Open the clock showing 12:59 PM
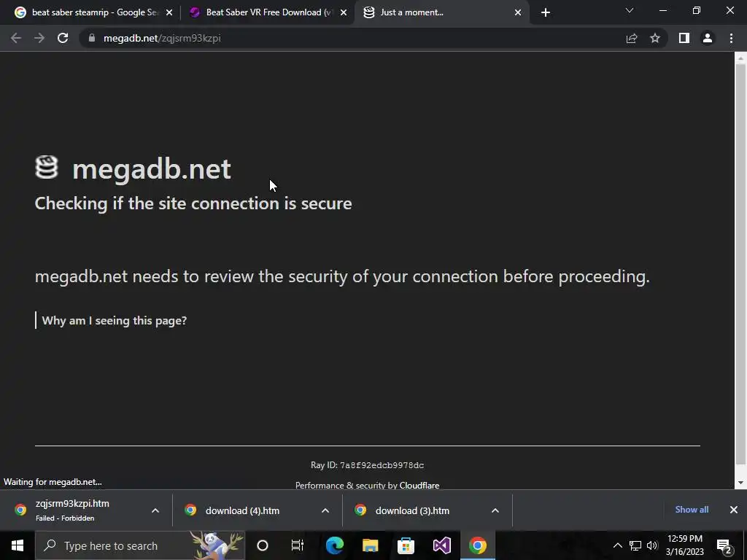The image size is (747, 560). [684, 545]
